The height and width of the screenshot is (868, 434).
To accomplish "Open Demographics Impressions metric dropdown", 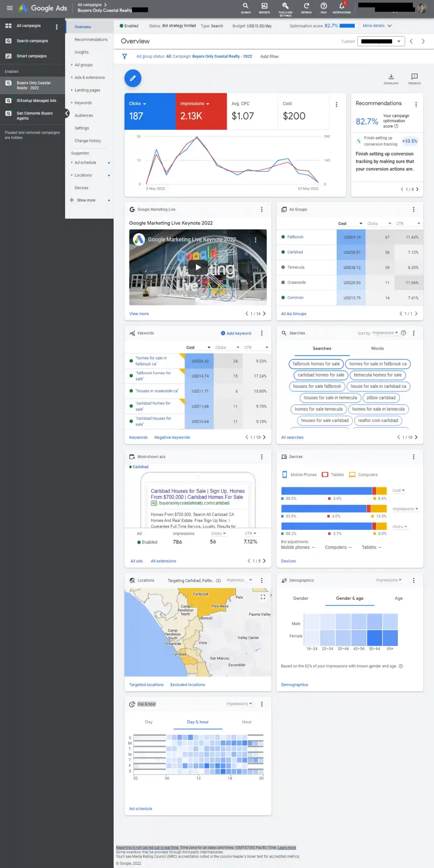I will pyautogui.click(x=389, y=580).
